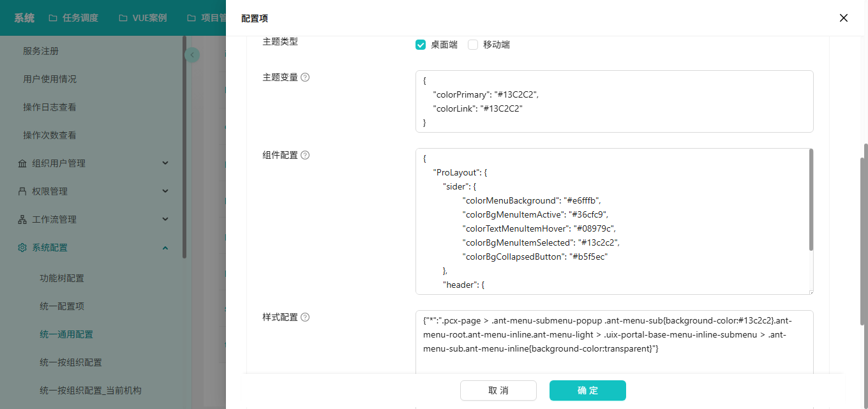Image resolution: width=868 pixels, height=409 pixels.
Task: Click the 取消 button
Action: click(x=498, y=390)
